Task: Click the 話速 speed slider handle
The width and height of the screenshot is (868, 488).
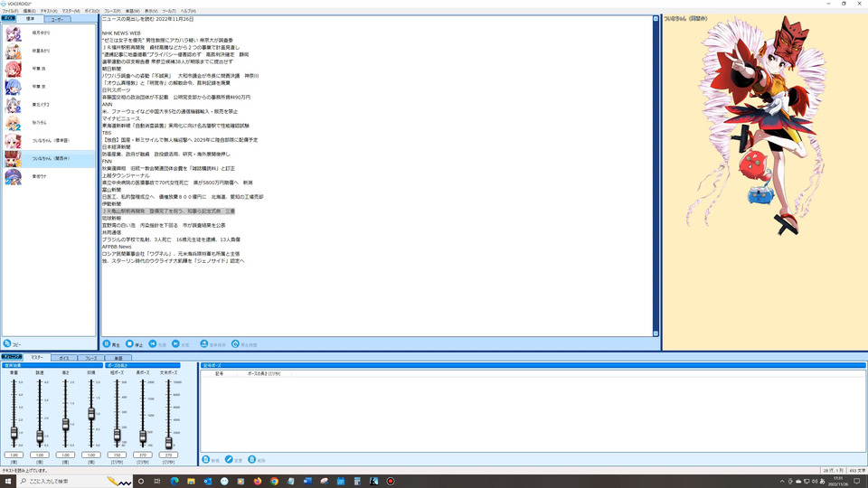Action: [x=40, y=436]
